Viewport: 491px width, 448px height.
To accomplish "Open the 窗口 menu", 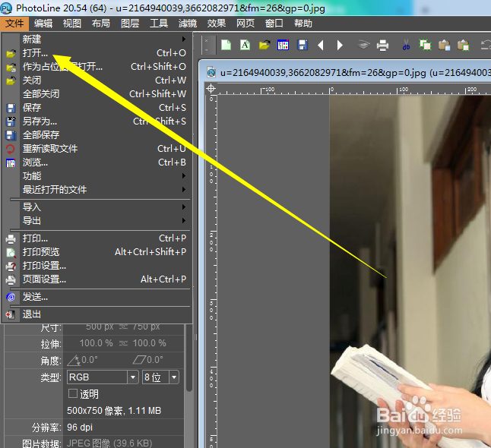I will tap(274, 24).
